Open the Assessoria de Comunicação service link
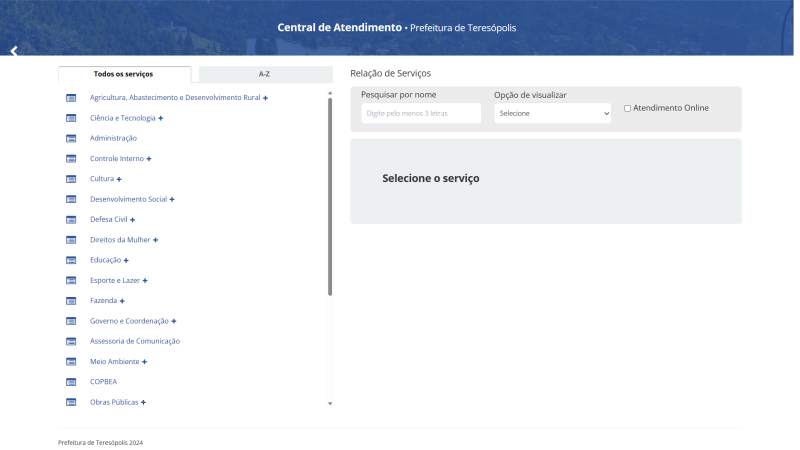The image size is (800, 450). (x=134, y=341)
